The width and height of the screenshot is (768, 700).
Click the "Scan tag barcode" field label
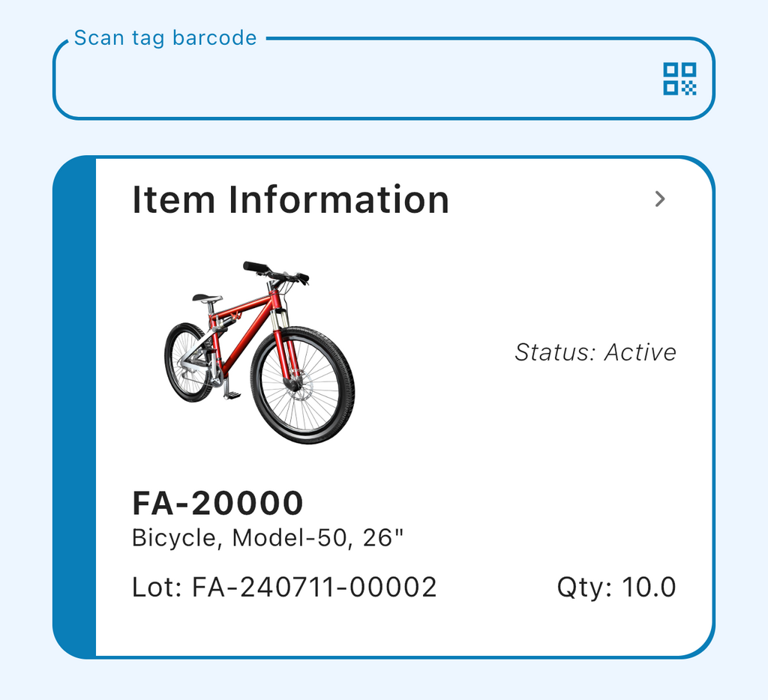tap(165, 38)
